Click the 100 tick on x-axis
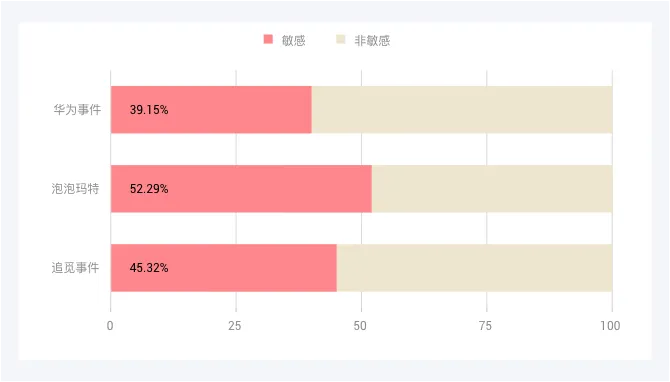The width and height of the screenshot is (670, 382). pos(610,326)
